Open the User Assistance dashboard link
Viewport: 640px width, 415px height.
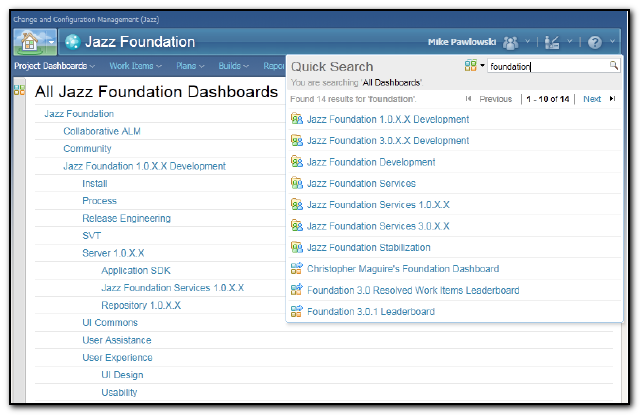(117, 340)
